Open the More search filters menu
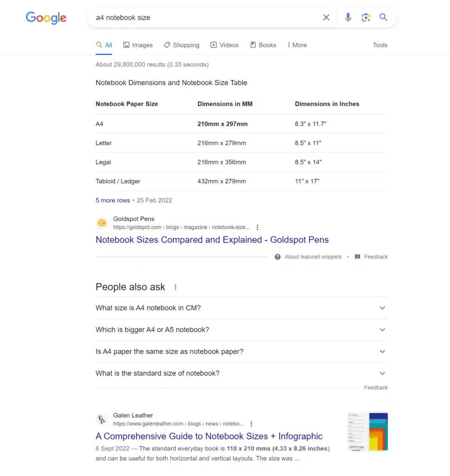Screen dimensions: 450x476 tap(297, 45)
